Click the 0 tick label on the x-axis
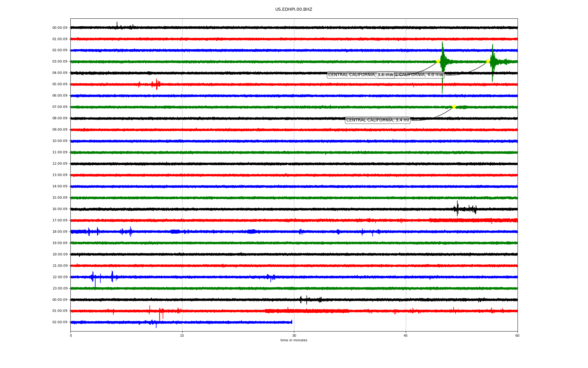This screenshot has height=368, width=588. pyautogui.click(x=71, y=335)
